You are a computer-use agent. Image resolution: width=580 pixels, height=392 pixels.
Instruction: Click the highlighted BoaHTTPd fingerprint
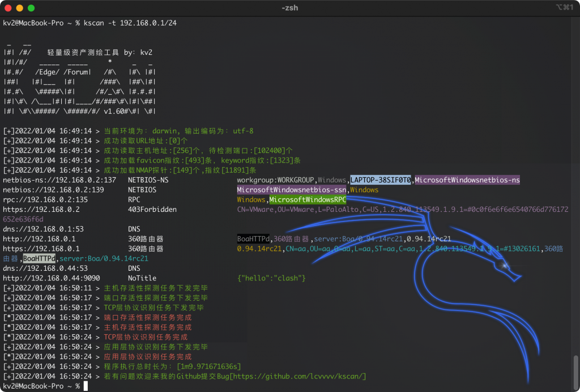[x=40, y=258]
